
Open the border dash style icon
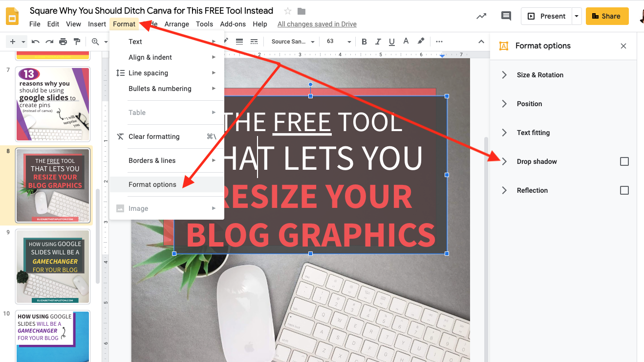pyautogui.click(x=254, y=42)
